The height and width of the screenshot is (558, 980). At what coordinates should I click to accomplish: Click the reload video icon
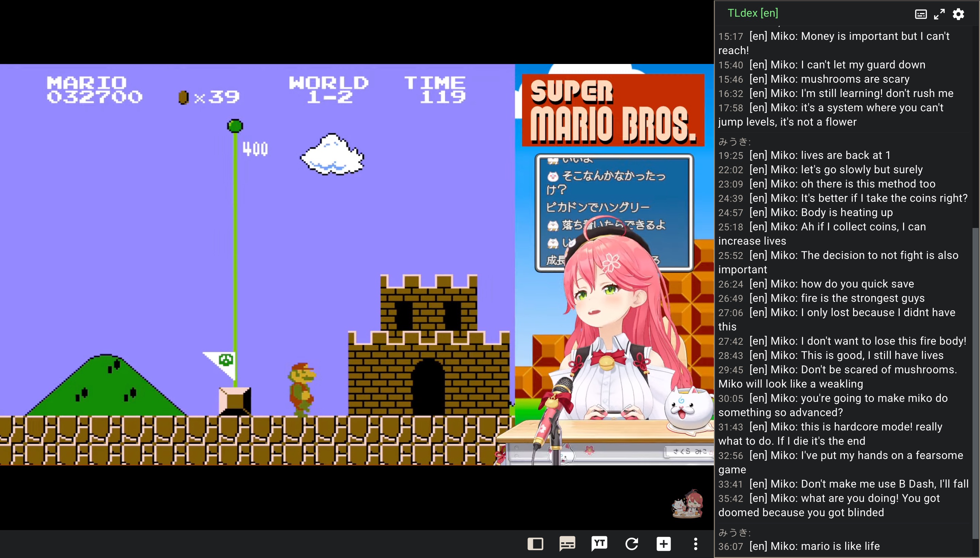[x=632, y=544]
